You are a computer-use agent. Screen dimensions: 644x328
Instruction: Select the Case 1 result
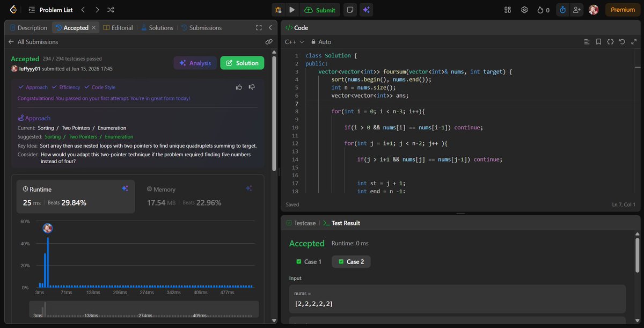pos(309,261)
